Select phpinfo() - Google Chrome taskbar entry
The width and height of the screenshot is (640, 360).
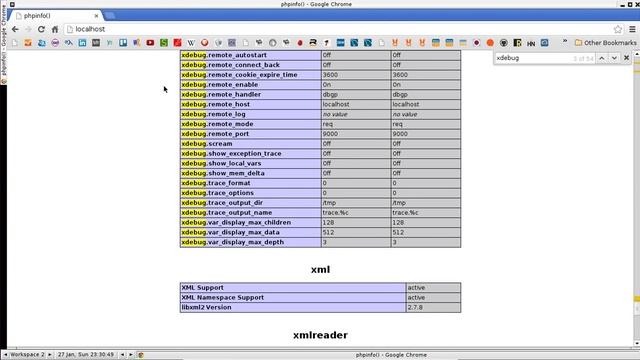click(x=391, y=355)
